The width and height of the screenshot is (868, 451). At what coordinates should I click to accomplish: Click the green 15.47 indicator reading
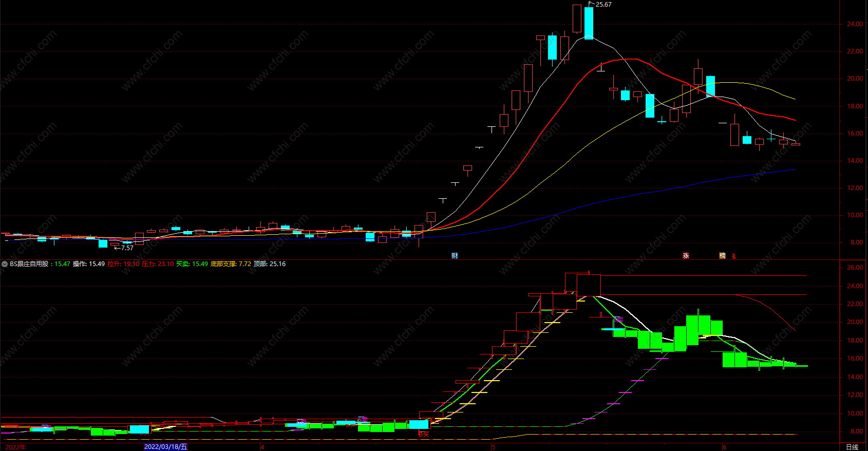(62, 264)
